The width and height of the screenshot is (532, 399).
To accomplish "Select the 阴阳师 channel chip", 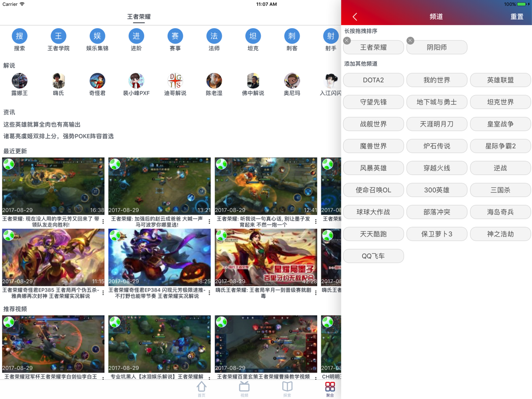I will pos(437,47).
